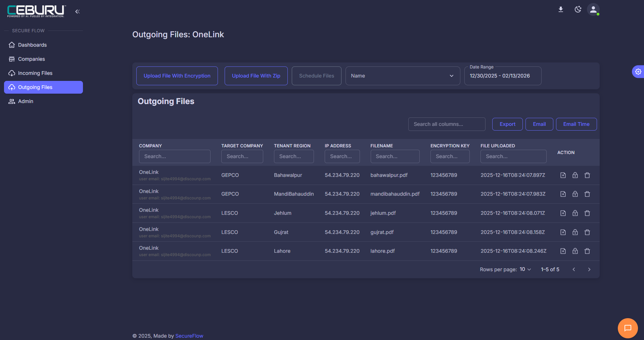Click Upload File With Zip
The width and height of the screenshot is (644, 340).
tap(256, 76)
